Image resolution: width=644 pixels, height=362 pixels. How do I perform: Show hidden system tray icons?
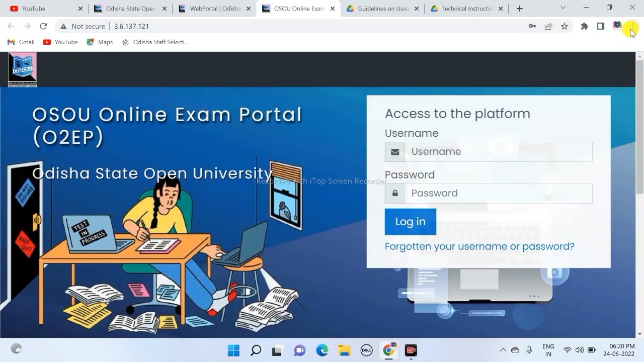point(503,350)
